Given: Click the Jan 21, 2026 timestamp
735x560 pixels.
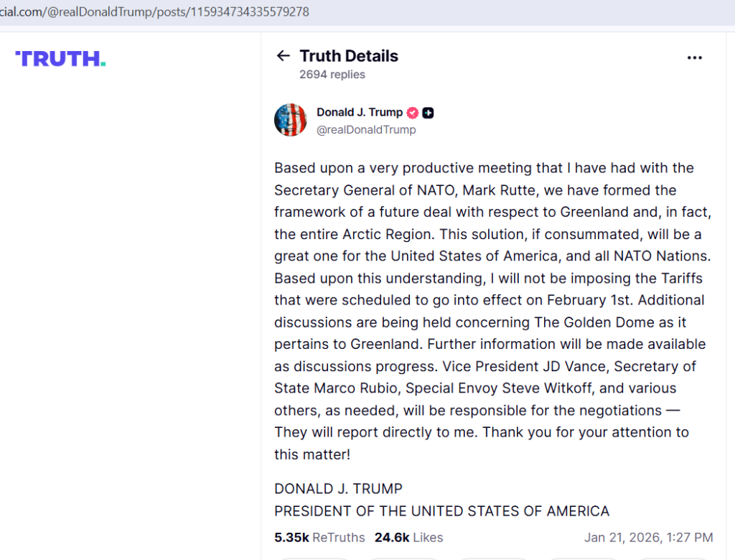Looking at the screenshot, I should tap(648, 537).
